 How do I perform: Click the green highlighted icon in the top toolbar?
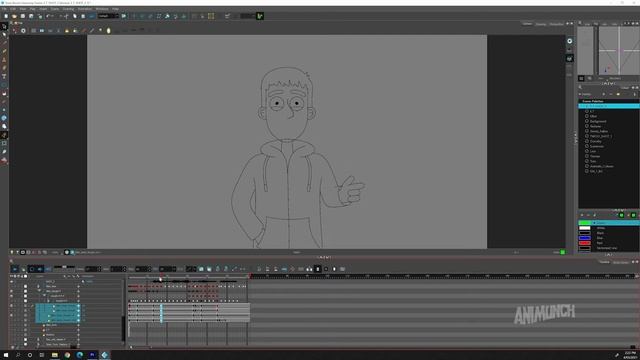pos(260,16)
